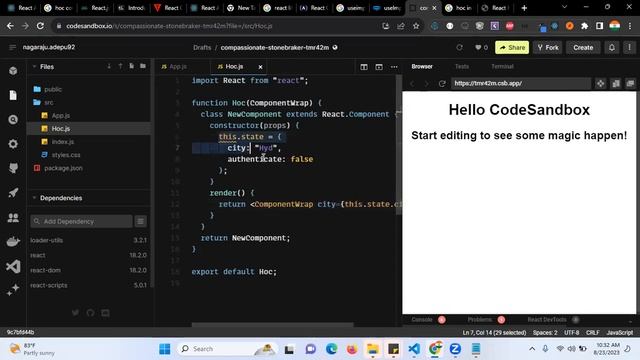
Task: Click the upload arrow icon in Files header
Action: (x=120, y=66)
